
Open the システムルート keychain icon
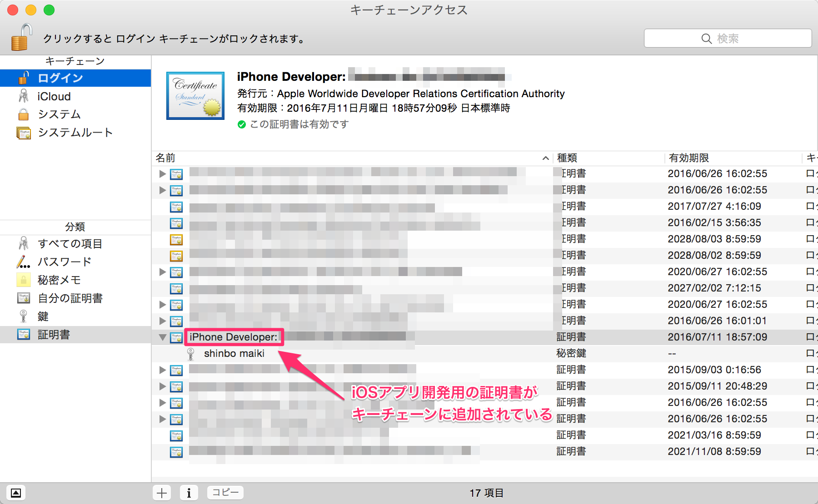click(24, 133)
